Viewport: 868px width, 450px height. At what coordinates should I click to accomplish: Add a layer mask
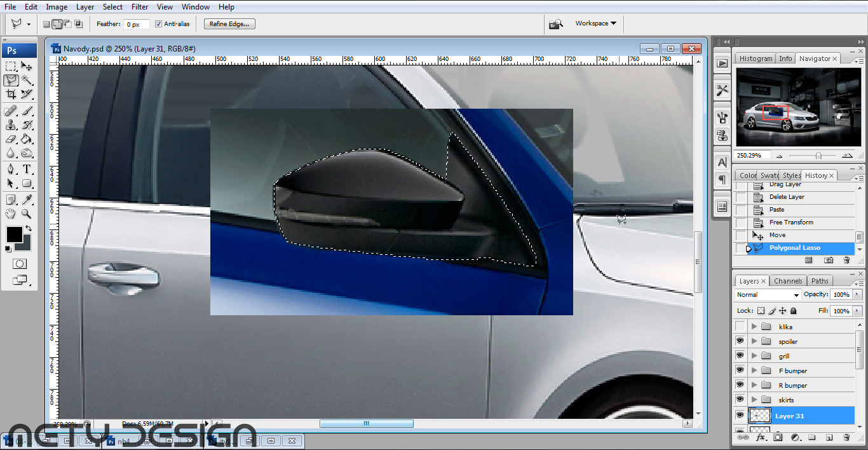tap(777, 437)
